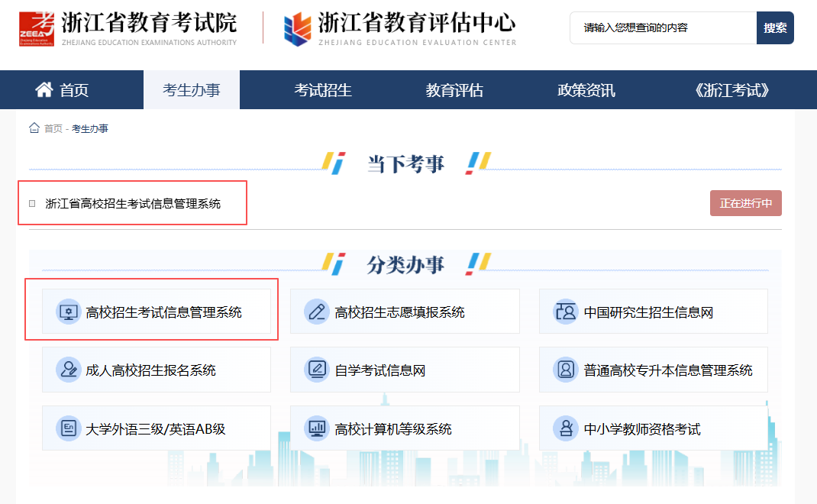Click the home icon in navigation bar
This screenshot has height=504, width=817.
click(44, 90)
